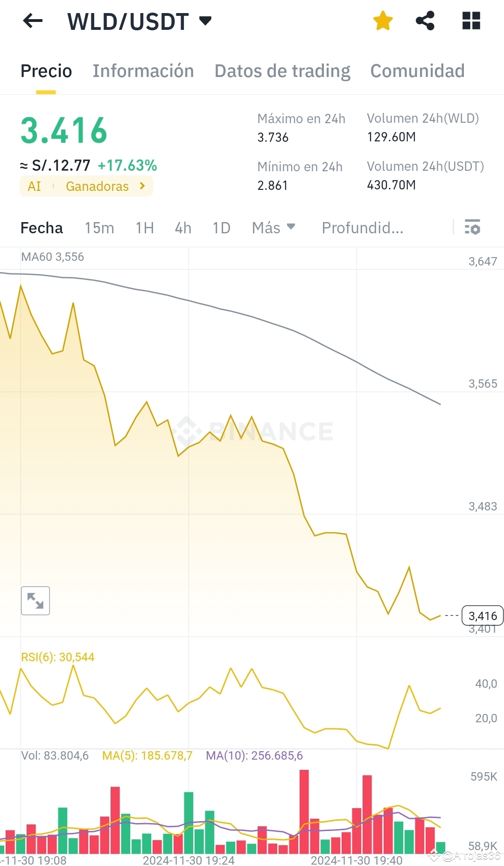Image resolution: width=504 pixels, height=866 pixels.
Task: Open the Profundidad depth chart view
Action: [x=362, y=228]
